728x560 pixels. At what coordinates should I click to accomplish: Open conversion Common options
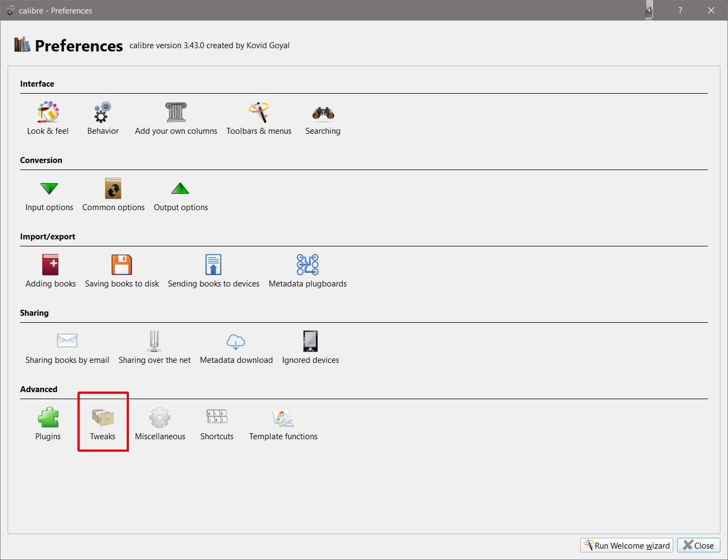113,194
